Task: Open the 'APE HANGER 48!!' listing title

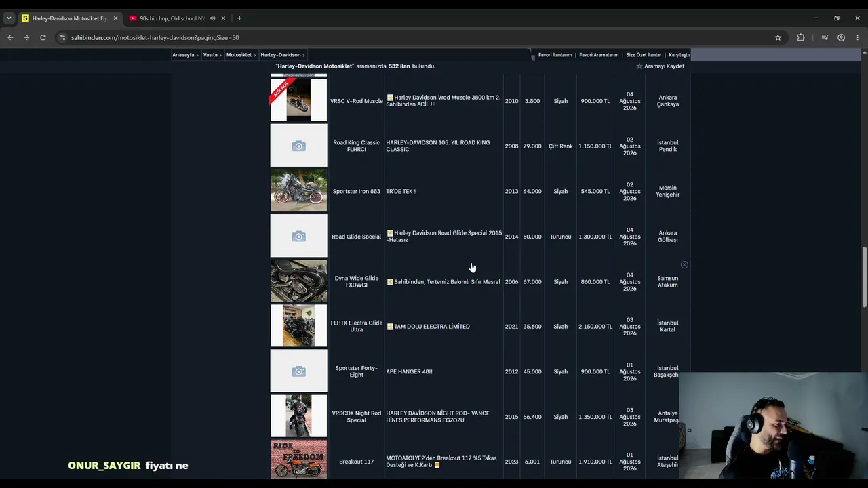Action: click(409, 371)
